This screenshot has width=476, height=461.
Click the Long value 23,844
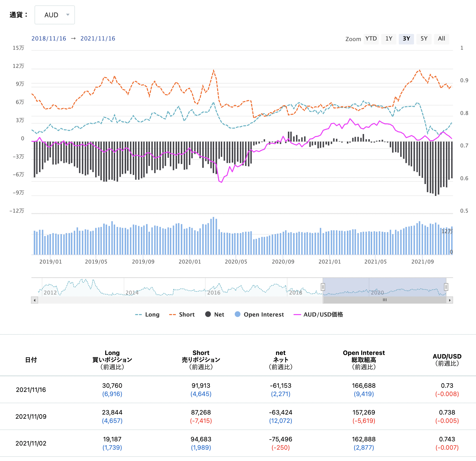(112, 412)
